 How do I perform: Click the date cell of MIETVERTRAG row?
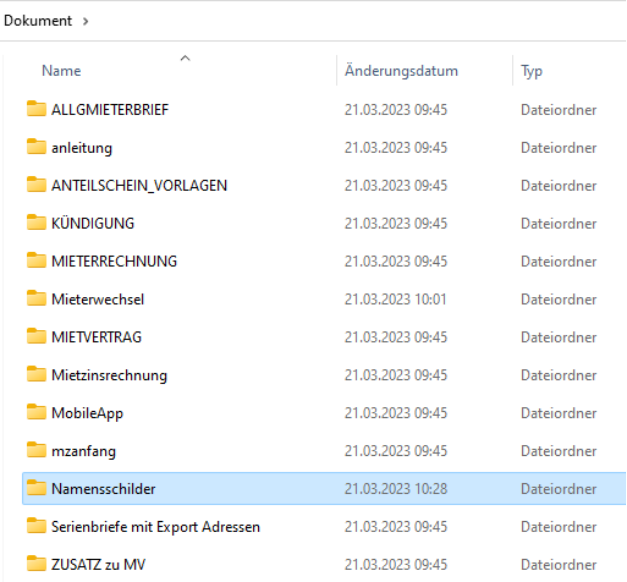click(396, 337)
